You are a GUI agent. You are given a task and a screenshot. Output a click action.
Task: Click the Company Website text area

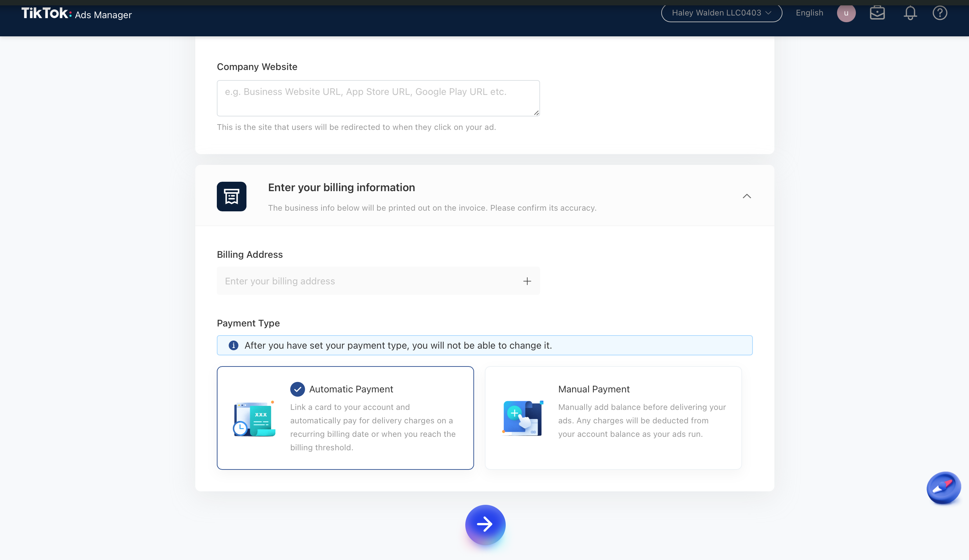pos(378,98)
